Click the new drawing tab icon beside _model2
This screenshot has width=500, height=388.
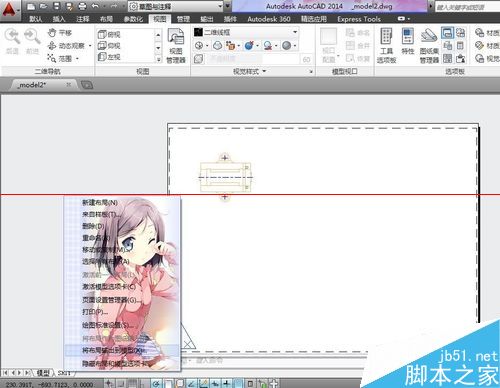[x=87, y=85]
